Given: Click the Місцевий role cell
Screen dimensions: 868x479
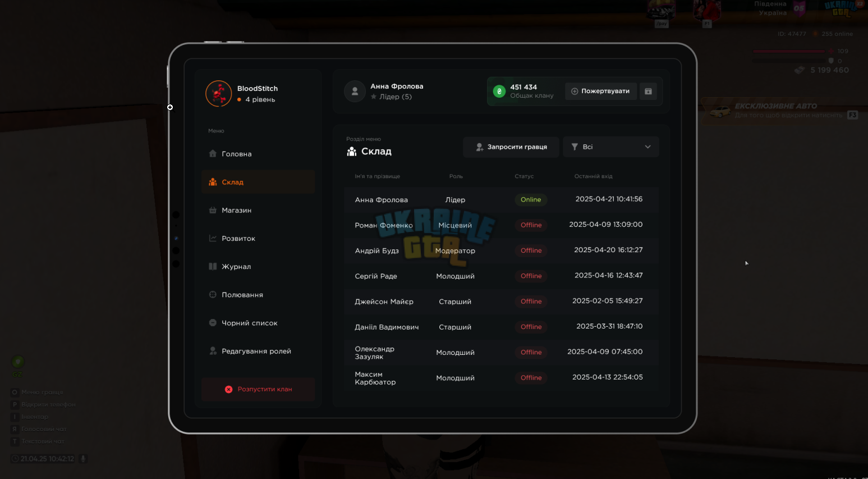Looking at the screenshot, I should [x=455, y=225].
